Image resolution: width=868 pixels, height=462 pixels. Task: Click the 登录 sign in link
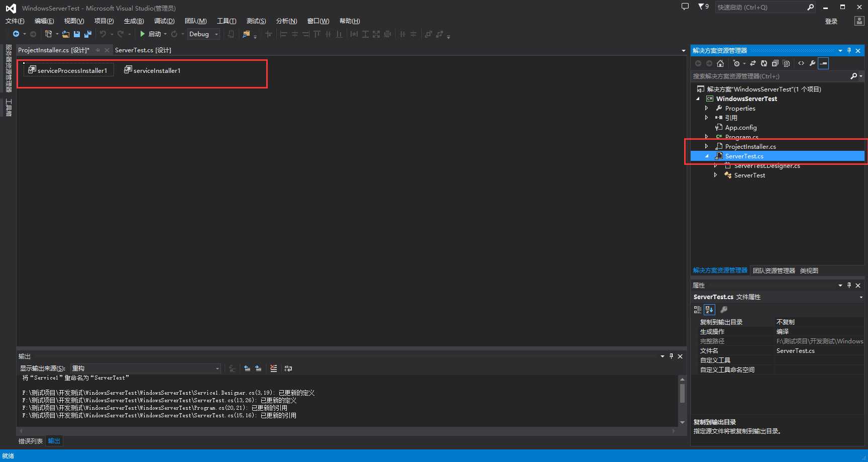pos(831,22)
